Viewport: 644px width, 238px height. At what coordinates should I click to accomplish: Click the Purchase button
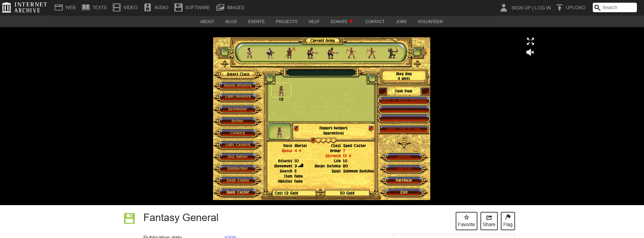[404, 180]
